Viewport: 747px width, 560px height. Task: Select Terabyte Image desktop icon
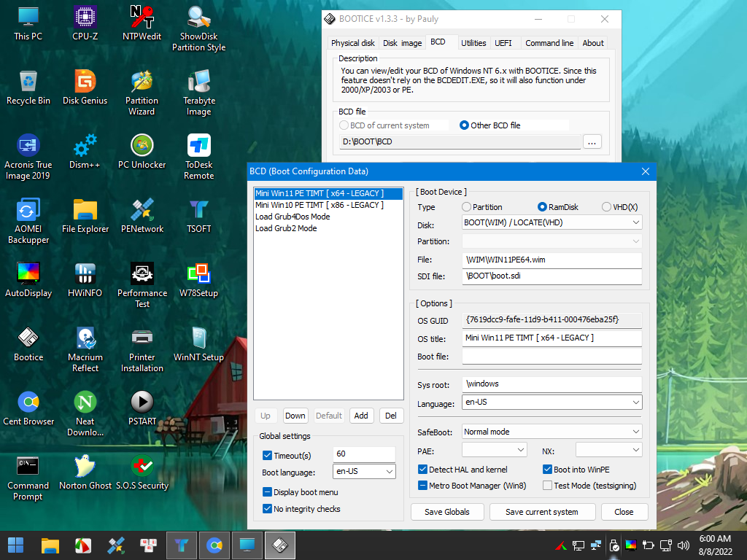[x=198, y=93]
